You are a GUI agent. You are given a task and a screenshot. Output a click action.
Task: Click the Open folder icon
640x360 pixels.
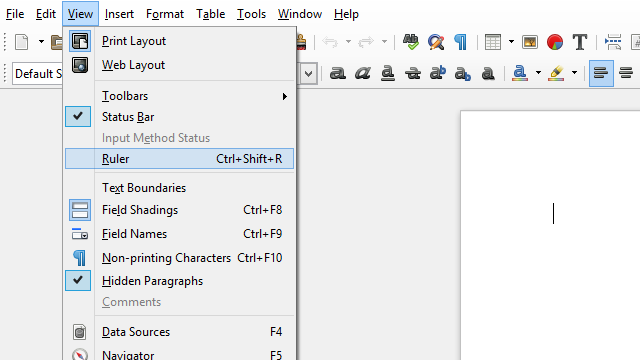pos(57,42)
